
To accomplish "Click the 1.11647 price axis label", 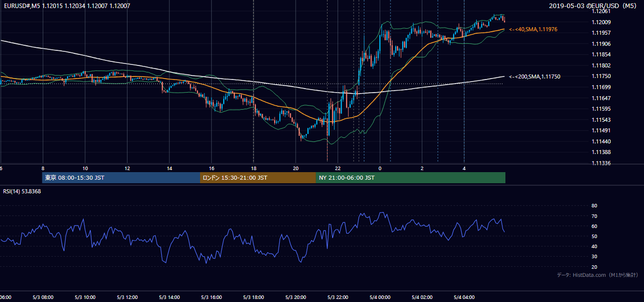I will tap(601, 98).
